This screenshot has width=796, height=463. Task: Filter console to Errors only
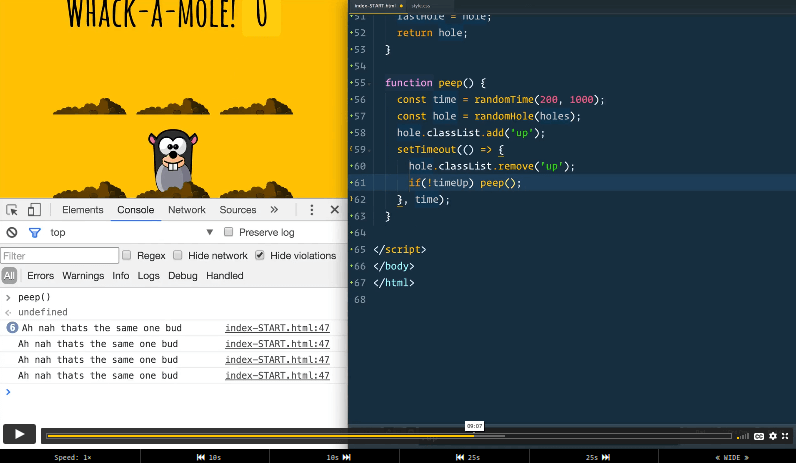[x=41, y=276]
